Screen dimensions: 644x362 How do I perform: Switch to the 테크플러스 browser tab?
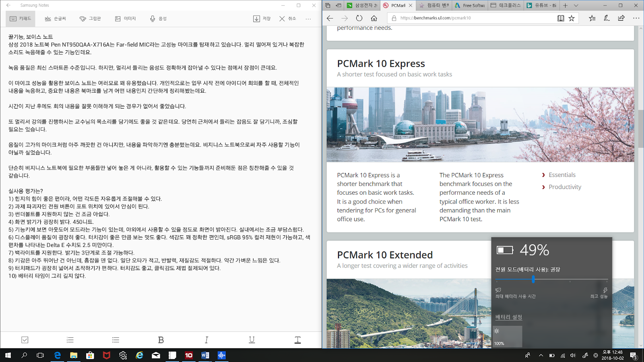tap(506, 5)
